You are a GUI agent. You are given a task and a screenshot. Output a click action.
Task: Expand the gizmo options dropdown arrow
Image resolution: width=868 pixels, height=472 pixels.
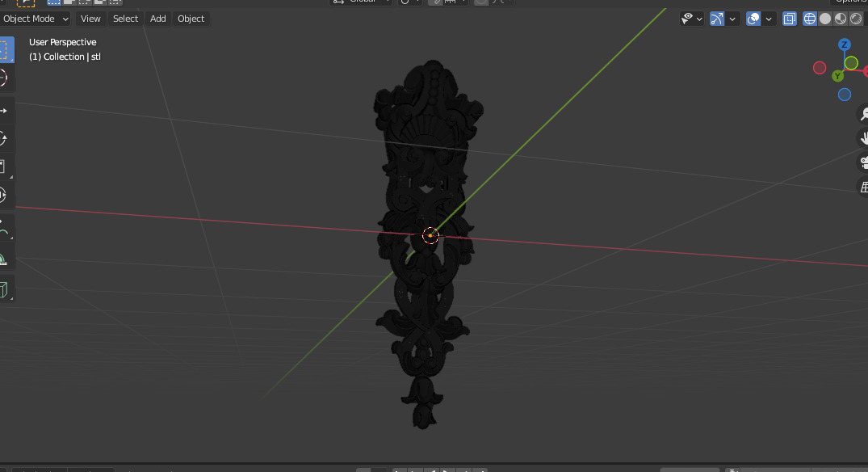732,19
